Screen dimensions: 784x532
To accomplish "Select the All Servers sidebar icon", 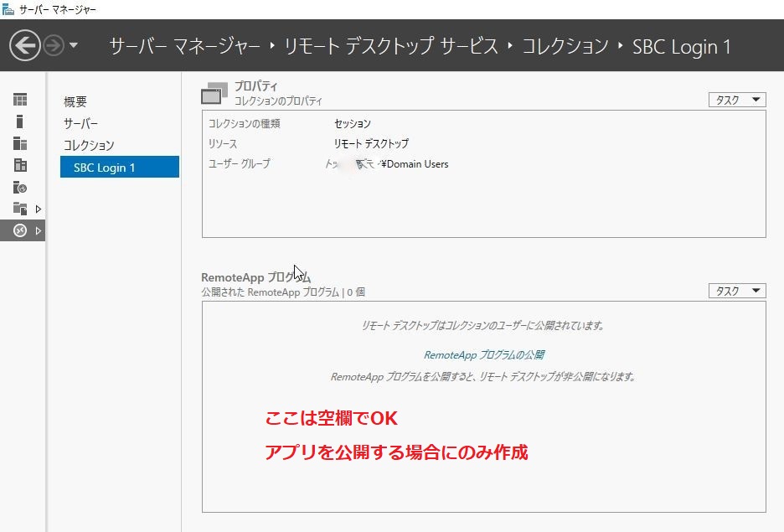I will click(x=20, y=143).
